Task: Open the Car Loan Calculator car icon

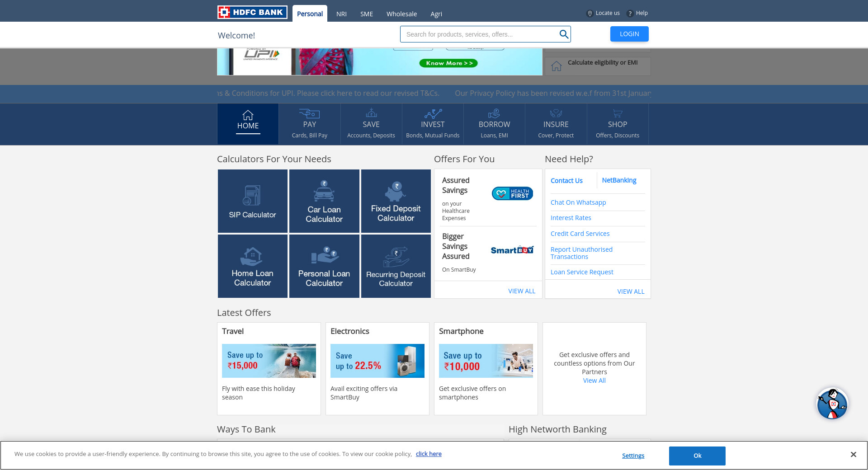Action: coord(324,191)
